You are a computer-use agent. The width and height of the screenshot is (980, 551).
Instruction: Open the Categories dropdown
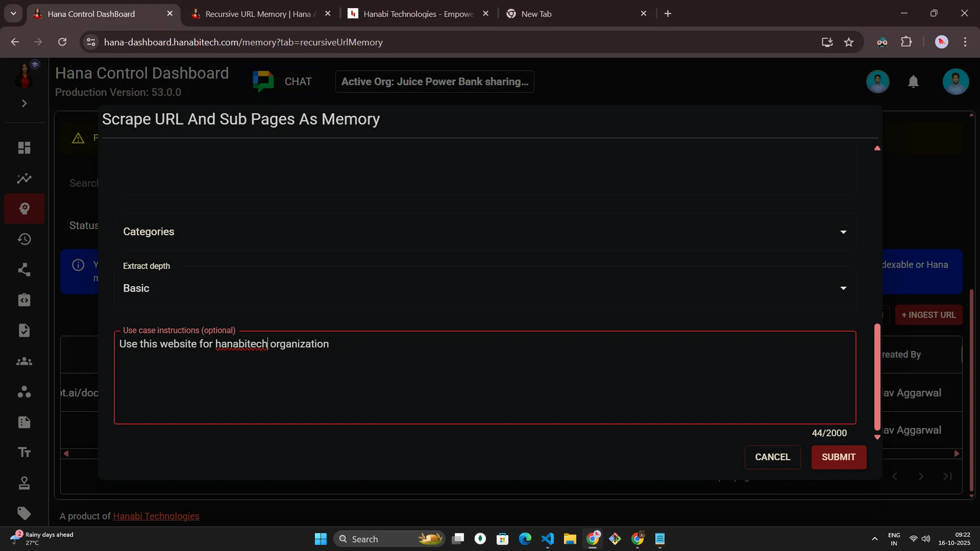tap(484, 232)
